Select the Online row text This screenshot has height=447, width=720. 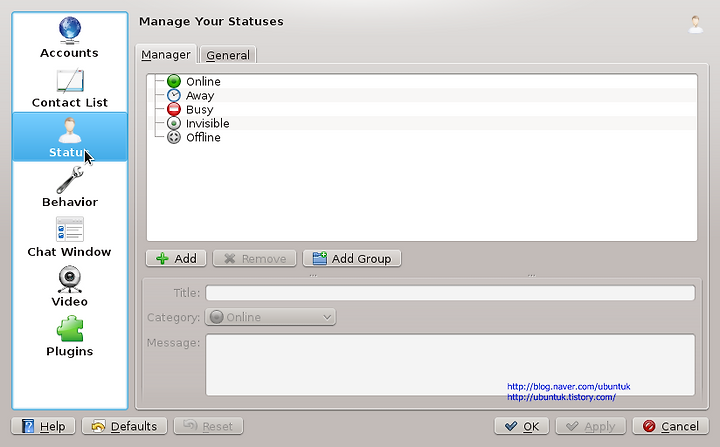click(203, 82)
